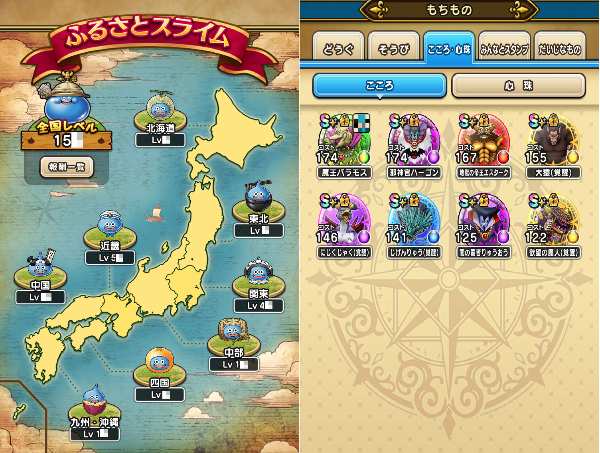The width and height of the screenshot is (600, 453).
Task: Toggle to the 心珠 view
Action: [518, 86]
